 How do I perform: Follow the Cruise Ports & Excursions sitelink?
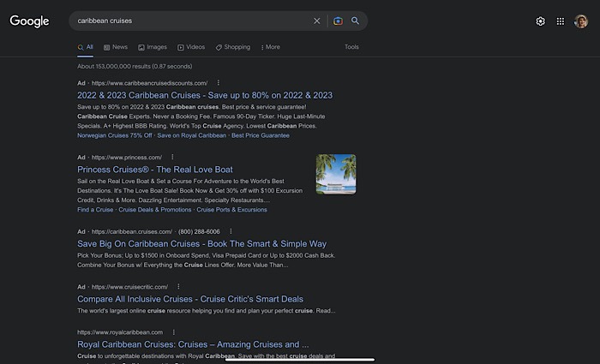coord(232,210)
